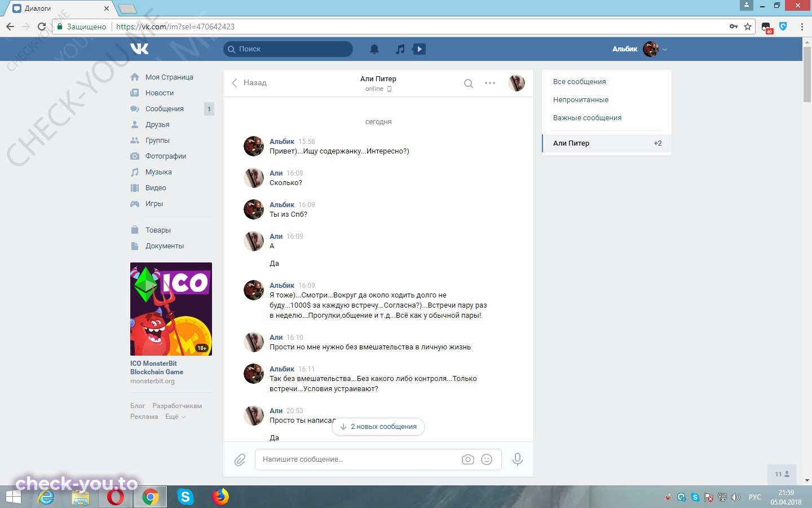The width and height of the screenshot is (812, 508).
Task: Open saved passwords key icon
Action: point(734,27)
